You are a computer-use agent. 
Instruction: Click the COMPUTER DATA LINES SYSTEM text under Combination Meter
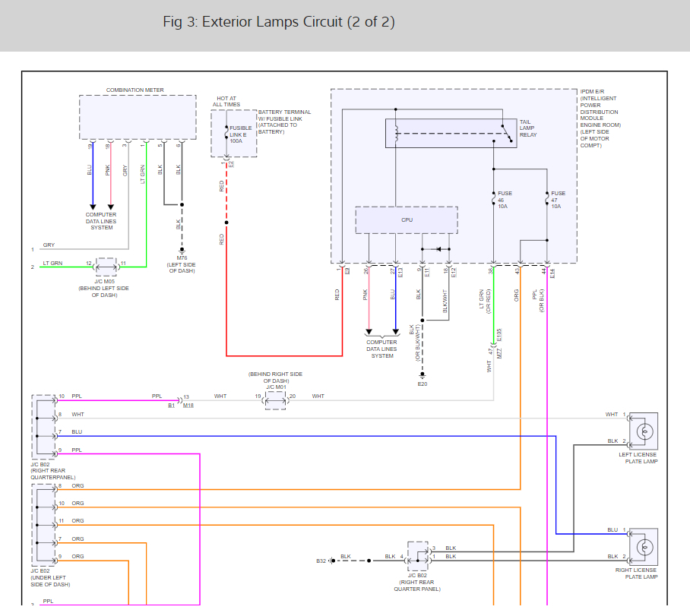point(101,221)
